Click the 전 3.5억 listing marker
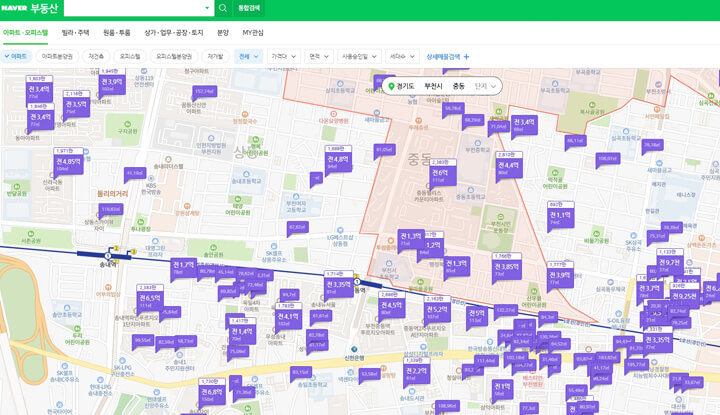Screen dimensions: 720x415 (x=76, y=105)
